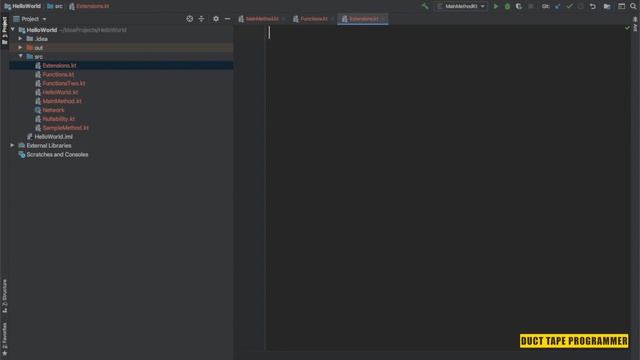The height and width of the screenshot is (360, 640).
Task: Select the Extensions.kt editor tab
Action: point(363,19)
